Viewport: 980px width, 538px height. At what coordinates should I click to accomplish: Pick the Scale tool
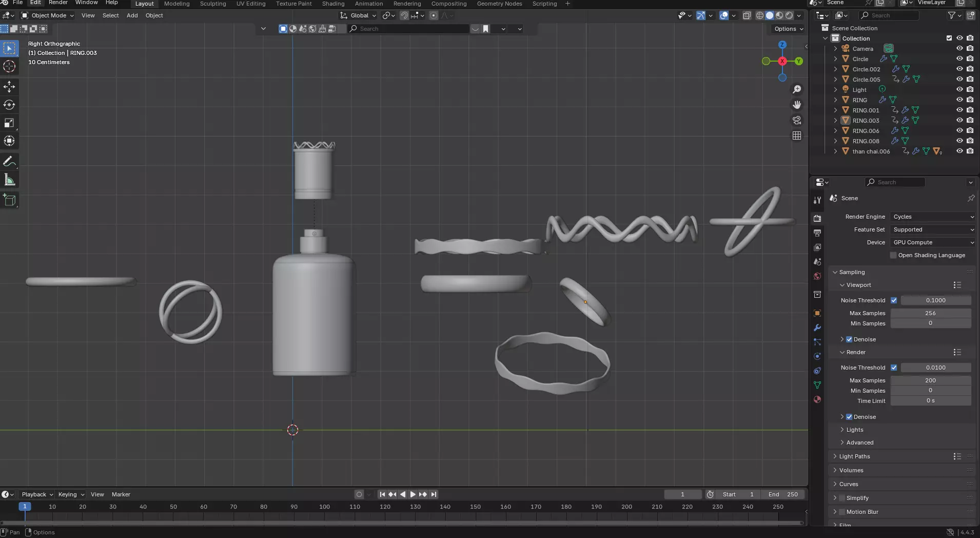point(9,123)
